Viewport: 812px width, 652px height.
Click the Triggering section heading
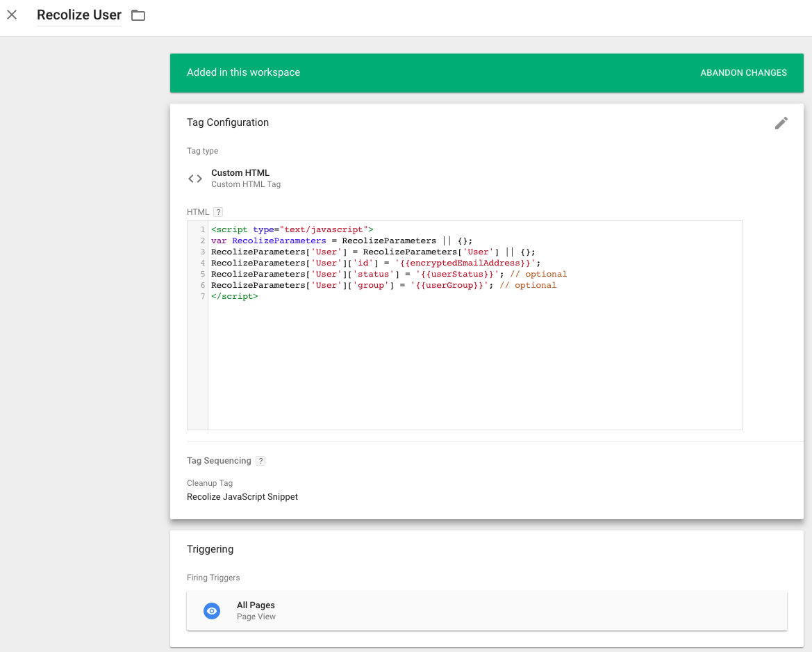[210, 549]
